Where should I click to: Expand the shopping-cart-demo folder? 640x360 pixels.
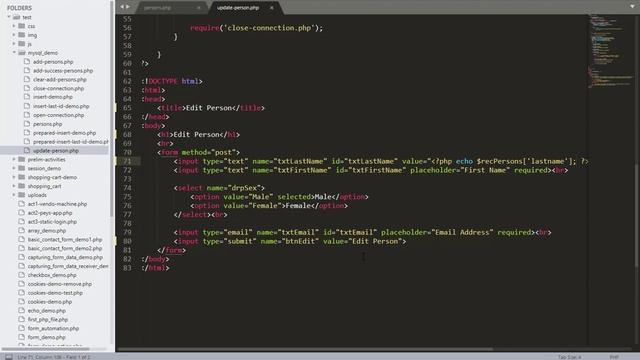14,177
